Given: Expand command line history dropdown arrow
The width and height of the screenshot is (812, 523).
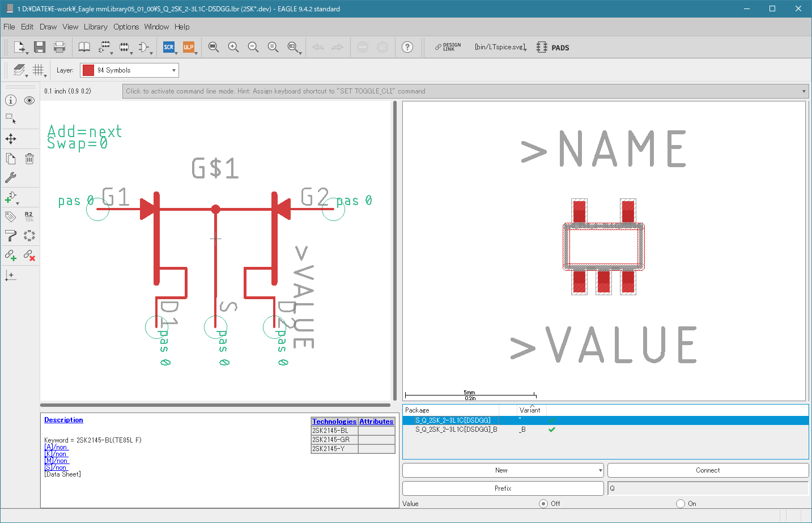Looking at the screenshot, I should pyautogui.click(x=804, y=91).
